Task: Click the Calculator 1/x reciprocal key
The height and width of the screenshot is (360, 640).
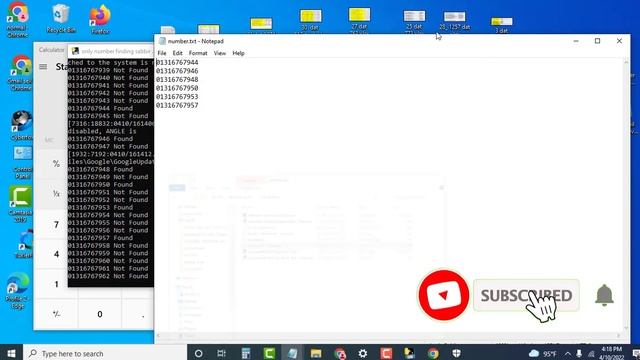Action: 56,194
